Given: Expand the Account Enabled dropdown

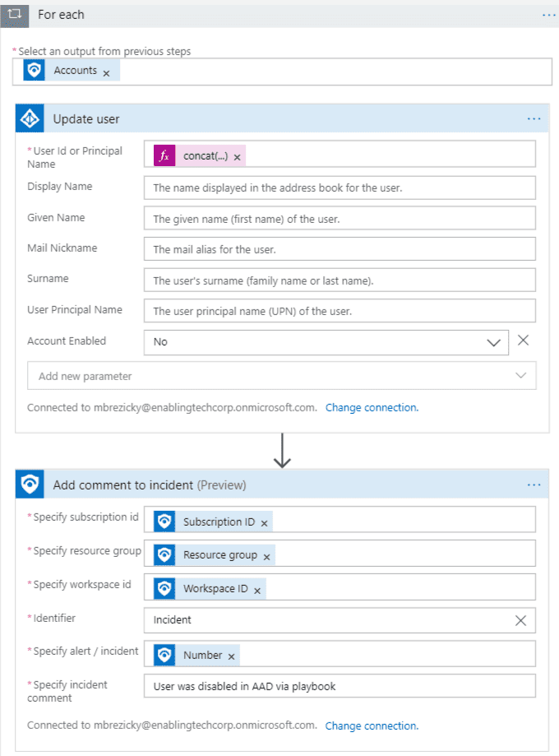Looking at the screenshot, I should (493, 343).
